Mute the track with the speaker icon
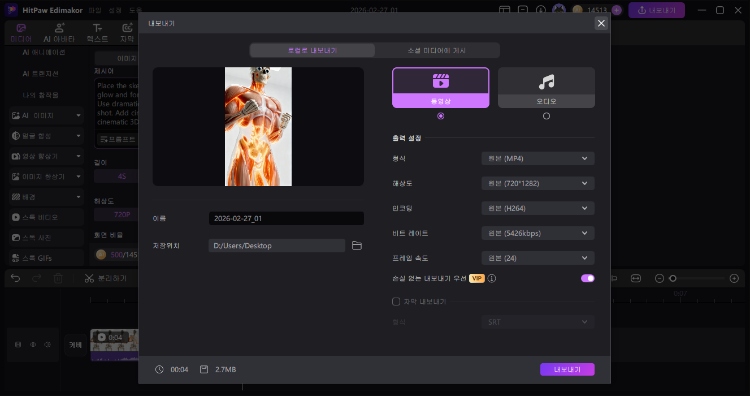Viewport: 750px width, 396px height. coord(47,344)
